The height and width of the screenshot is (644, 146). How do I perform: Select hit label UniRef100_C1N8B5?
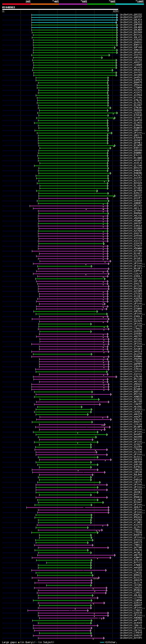pos(131,65)
